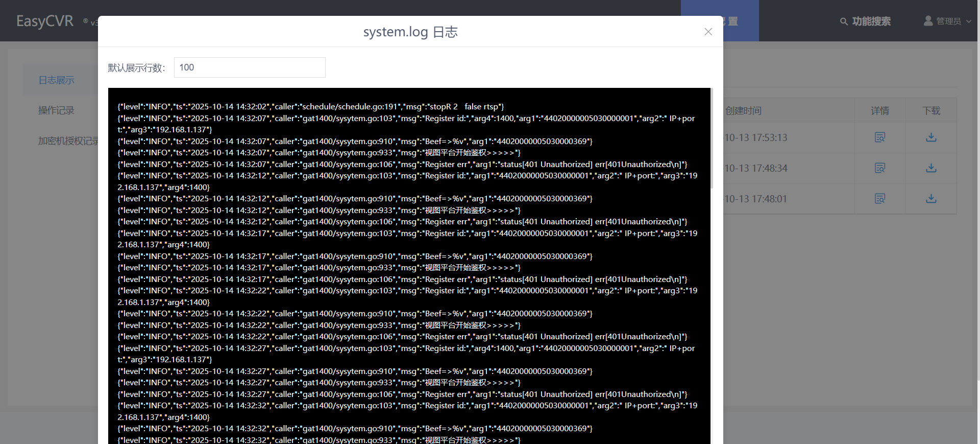980x444 pixels.
Task: Expand the 管理员 dropdown arrow
Action: click(x=969, y=21)
